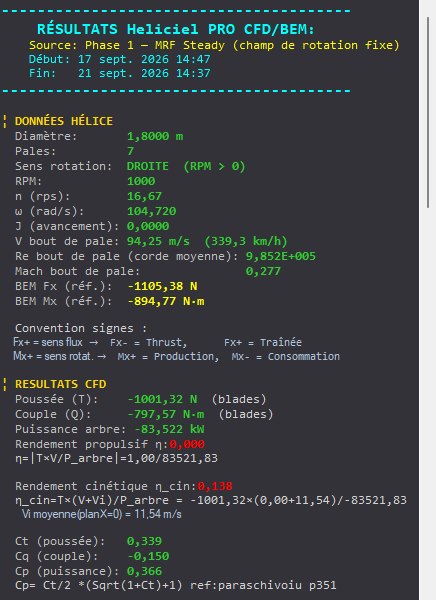Viewport: 436px width, 600px height.
Task: Click the 'Début: 17 sept. 2026 14:47' line
Action: (119, 59)
